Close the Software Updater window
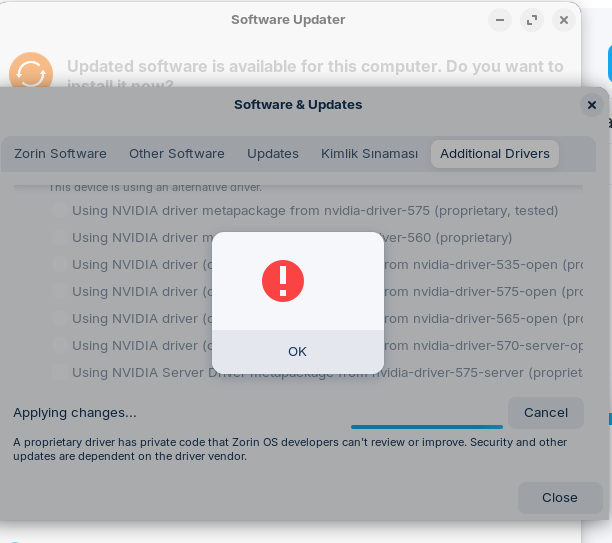612x543 pixels. (x=564, y=20)
